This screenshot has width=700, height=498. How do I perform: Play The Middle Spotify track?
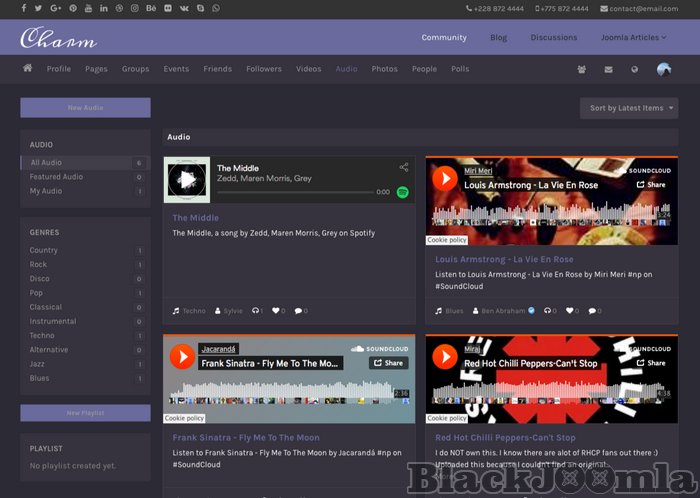pyautogui.click(x=186, y=180)
